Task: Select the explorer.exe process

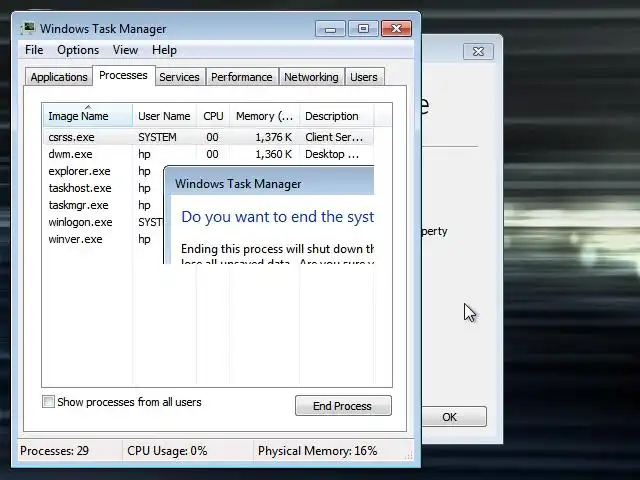Action: [79, 171]
